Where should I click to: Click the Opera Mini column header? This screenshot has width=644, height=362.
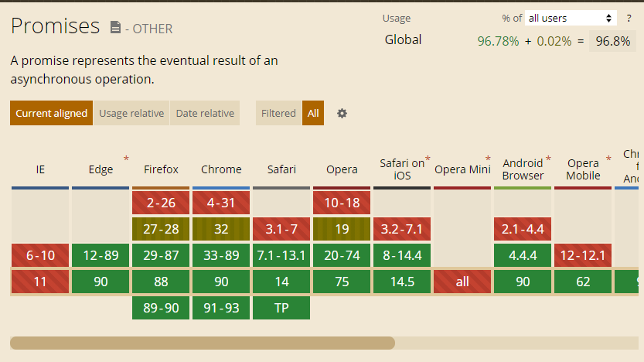click(462, 169)
